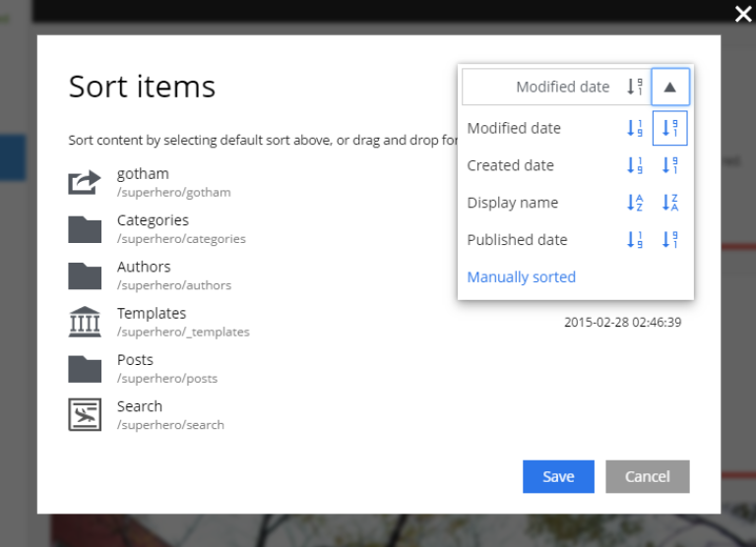
Task: Click the Search page icon
Action: click(x=85, y=414)
